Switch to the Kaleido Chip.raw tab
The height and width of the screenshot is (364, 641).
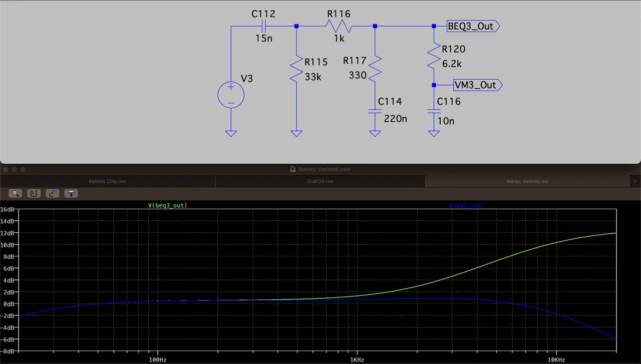[x=108, y=181]
